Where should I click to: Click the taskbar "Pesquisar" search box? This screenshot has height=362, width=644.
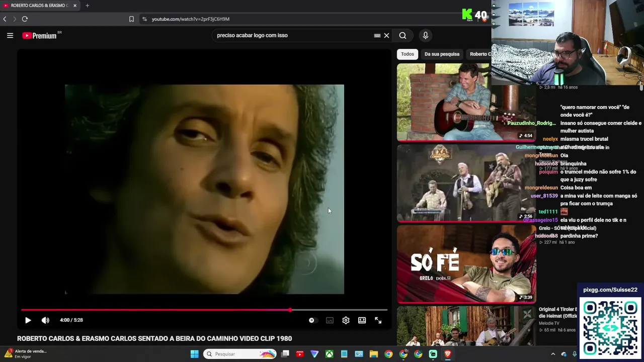239,354
